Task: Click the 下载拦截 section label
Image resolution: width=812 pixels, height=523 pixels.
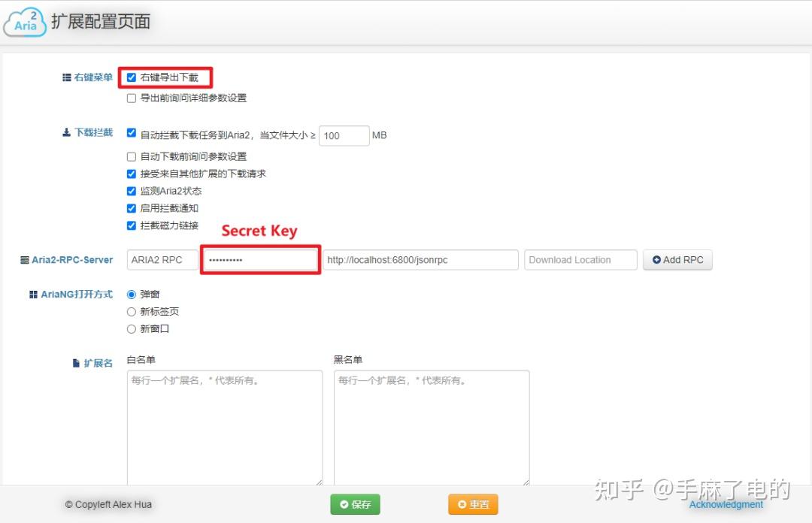Action: pyautogui.click(x=93, y=132)
